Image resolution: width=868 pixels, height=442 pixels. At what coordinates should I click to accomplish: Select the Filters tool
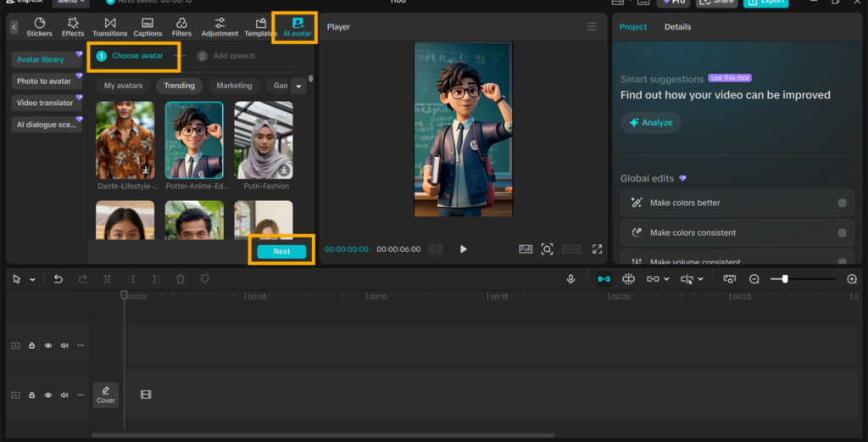(181, 27)
